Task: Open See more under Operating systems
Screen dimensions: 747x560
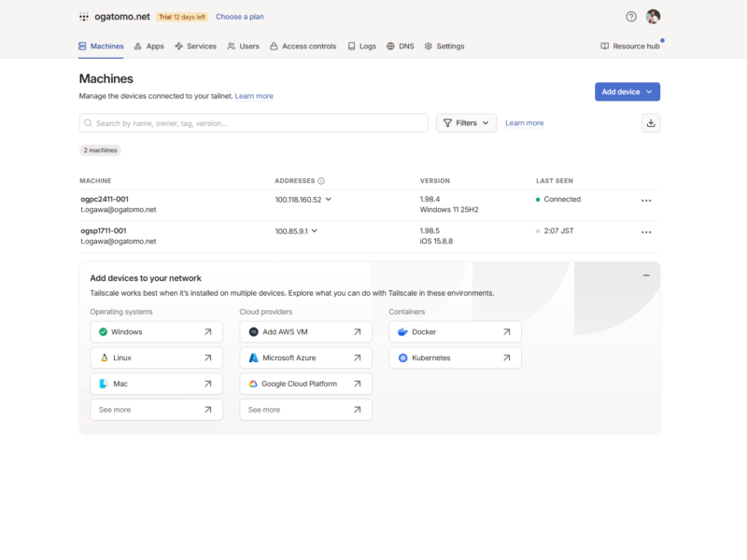Action: [x=156, y=410]
